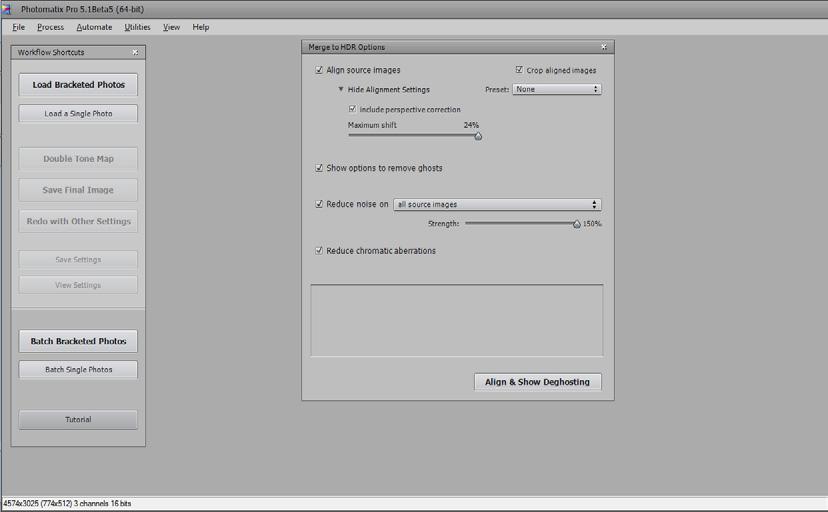The image size is (828, 512).
Task: Click the Save Final Image button
Action: 78,190
